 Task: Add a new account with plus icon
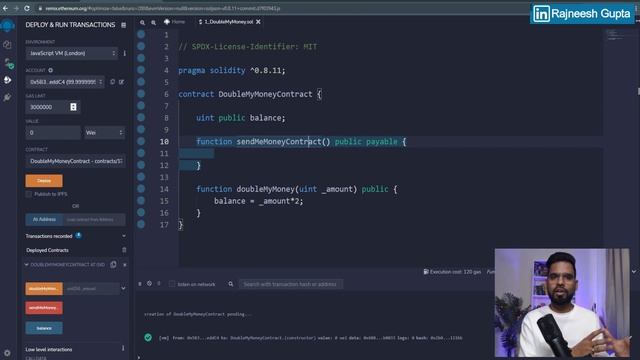click(51, 70)
